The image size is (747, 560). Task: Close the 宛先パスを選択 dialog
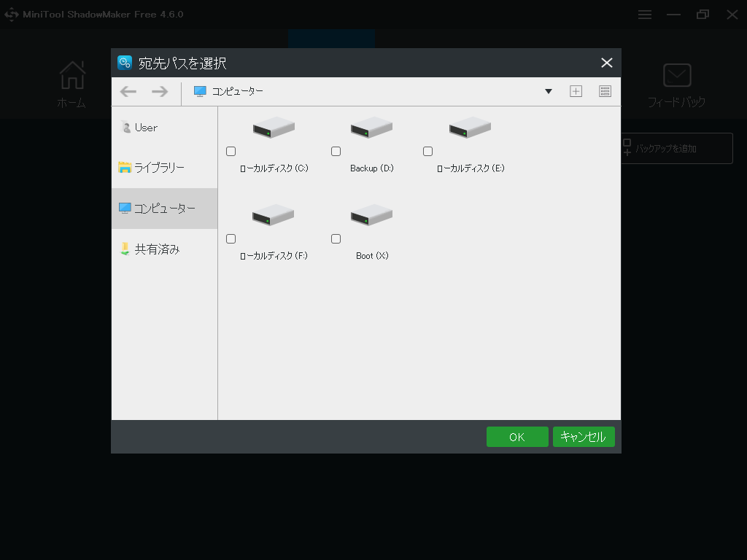(x=606, y=63)
